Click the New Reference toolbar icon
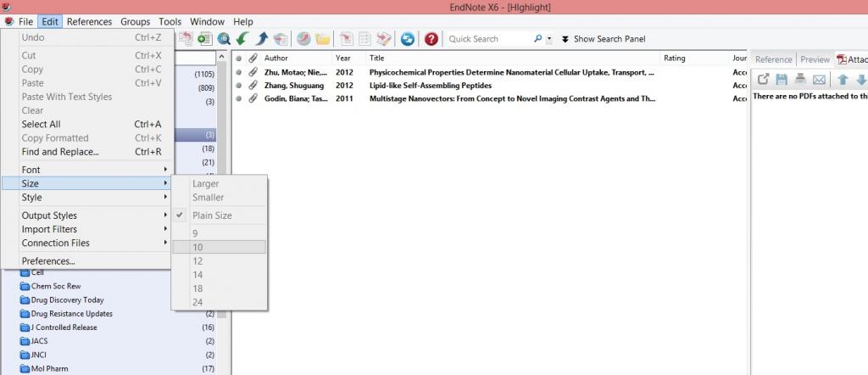 [205, 39]
